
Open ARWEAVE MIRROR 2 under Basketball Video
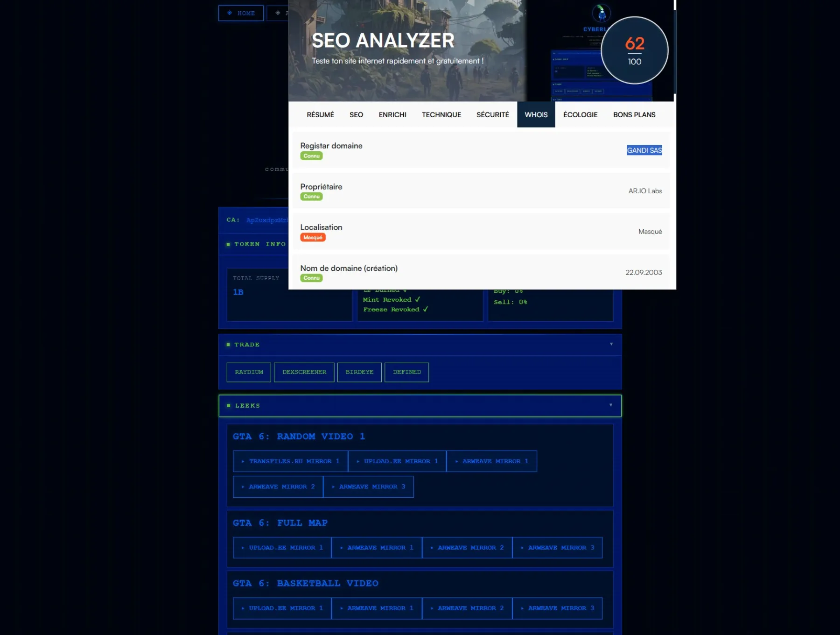pyautogui.click(x=467, y=608)
